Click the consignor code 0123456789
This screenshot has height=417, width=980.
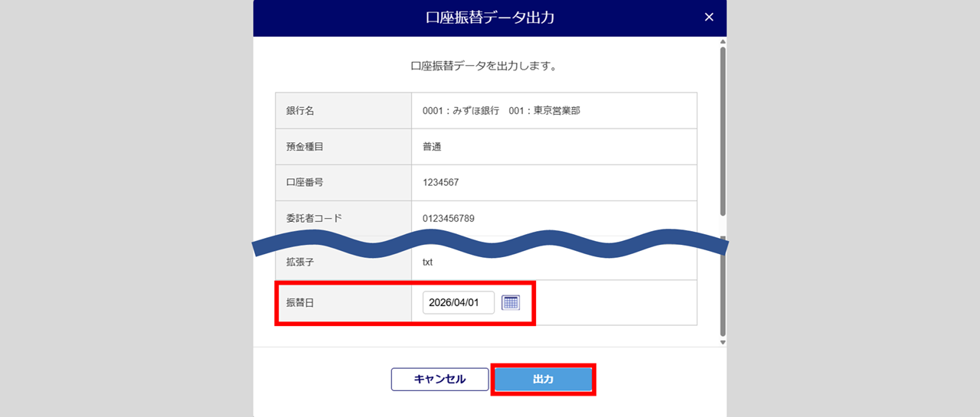(448, 218)
